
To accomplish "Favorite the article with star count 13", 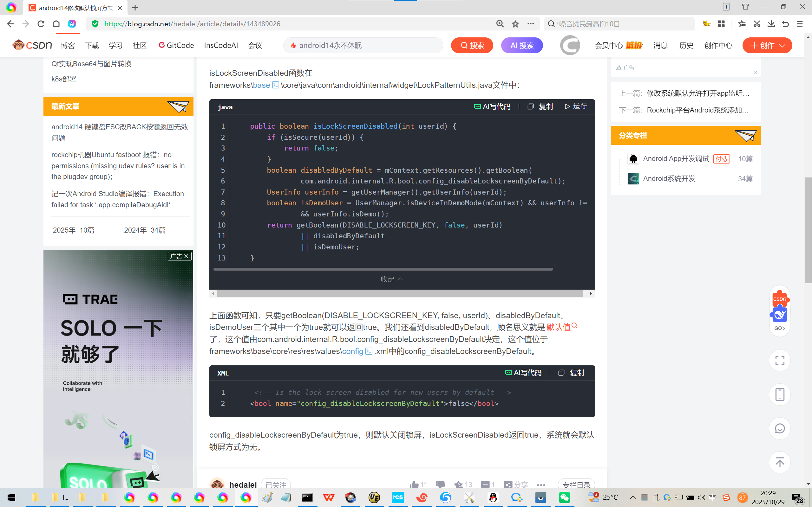I will (459, 485).
